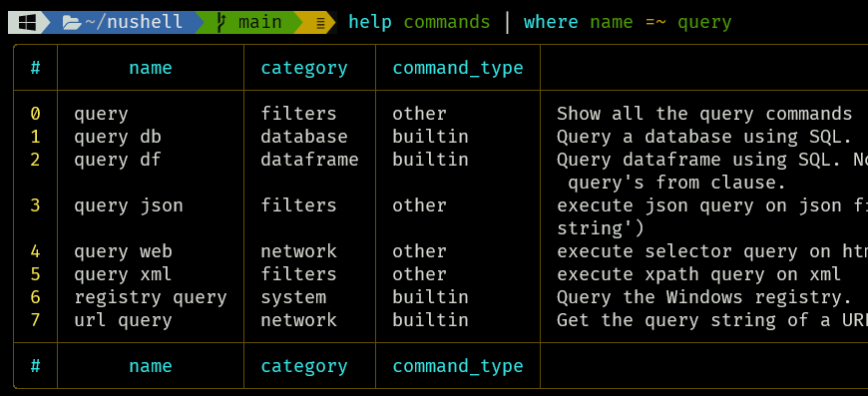Click the query json name cell
Viewport: 868px width, 396px height.
[x=129, y=206]
